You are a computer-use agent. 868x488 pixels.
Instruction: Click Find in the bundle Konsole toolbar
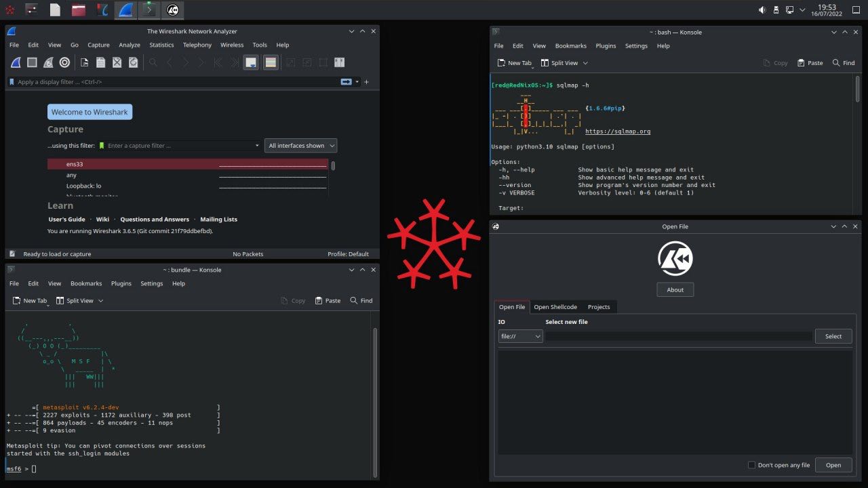click(361, 300)
